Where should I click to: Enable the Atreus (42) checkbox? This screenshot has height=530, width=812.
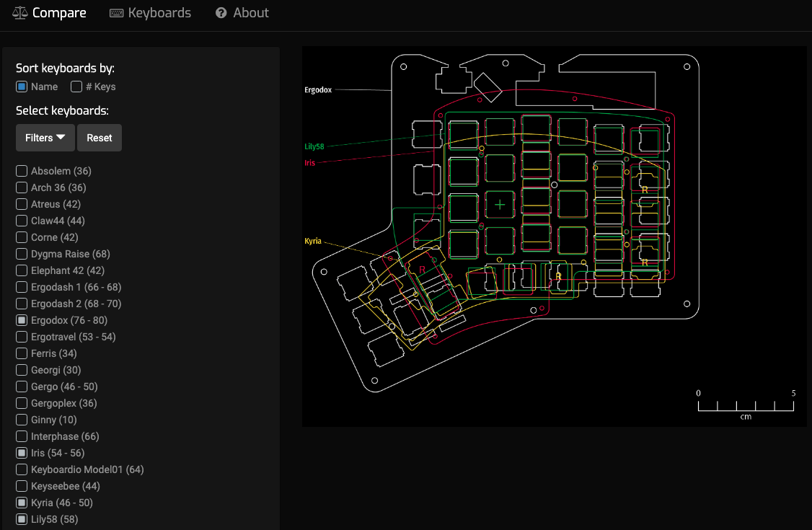tap(22, 204)
